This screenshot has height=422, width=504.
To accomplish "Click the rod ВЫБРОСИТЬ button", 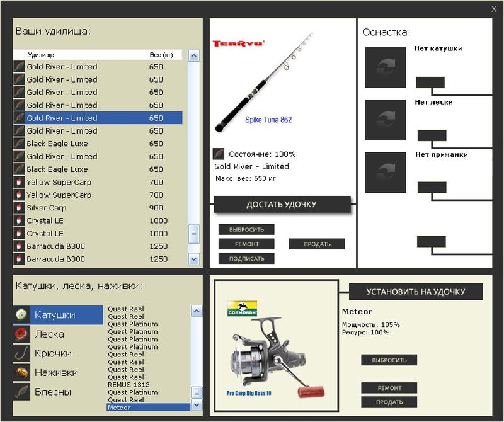I will coord(246,229).
